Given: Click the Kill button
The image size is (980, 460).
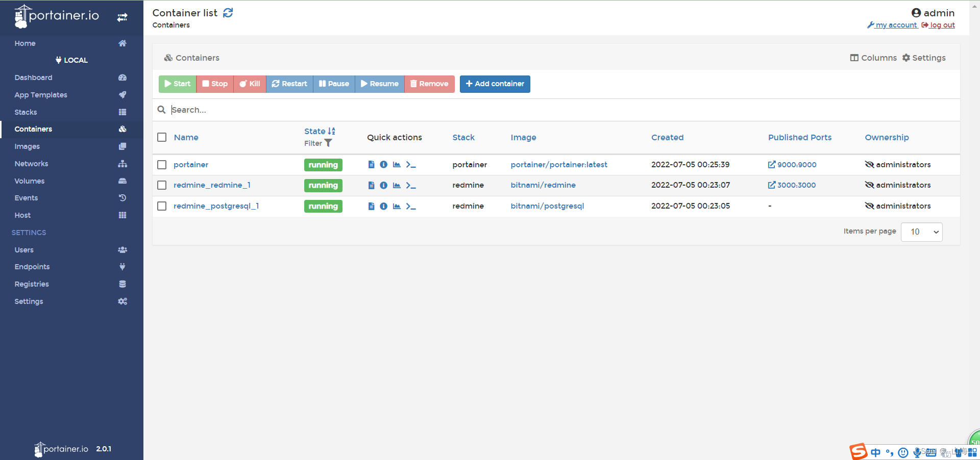Looking at the screenshot, I should 250,84.
